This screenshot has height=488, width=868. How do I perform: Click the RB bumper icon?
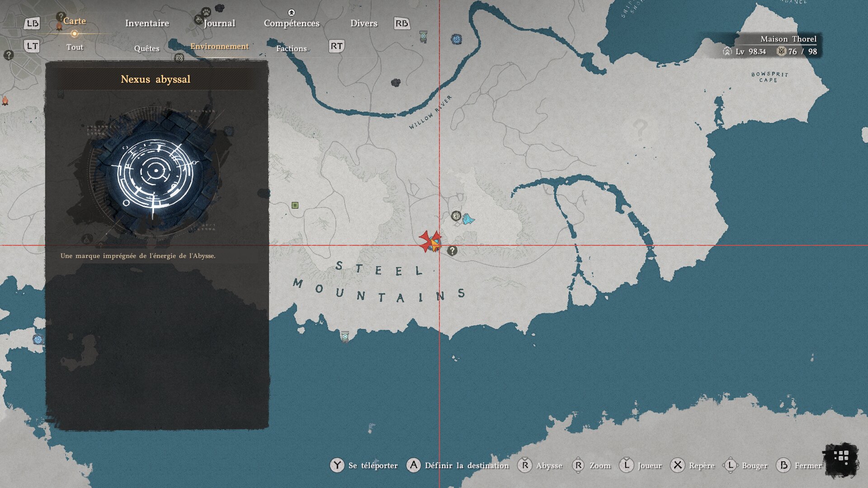coord(401,23)
